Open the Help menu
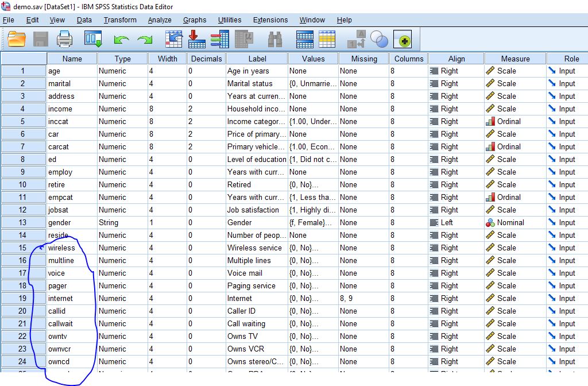588x386 pixels. [x=345, y=20]
